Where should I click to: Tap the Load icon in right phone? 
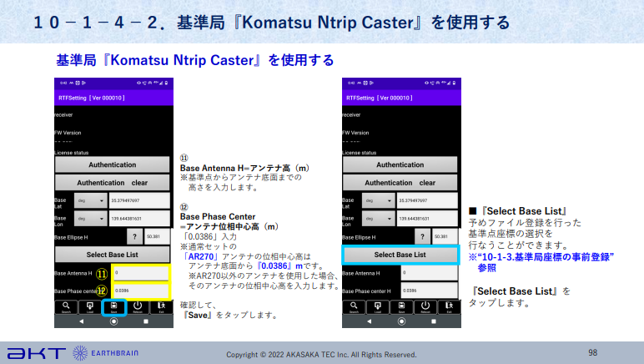point(378,307)
